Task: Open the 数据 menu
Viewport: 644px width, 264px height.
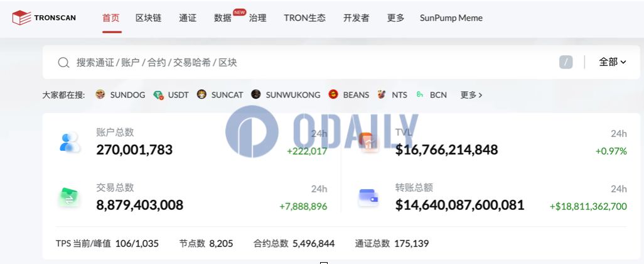Action: 223,18
